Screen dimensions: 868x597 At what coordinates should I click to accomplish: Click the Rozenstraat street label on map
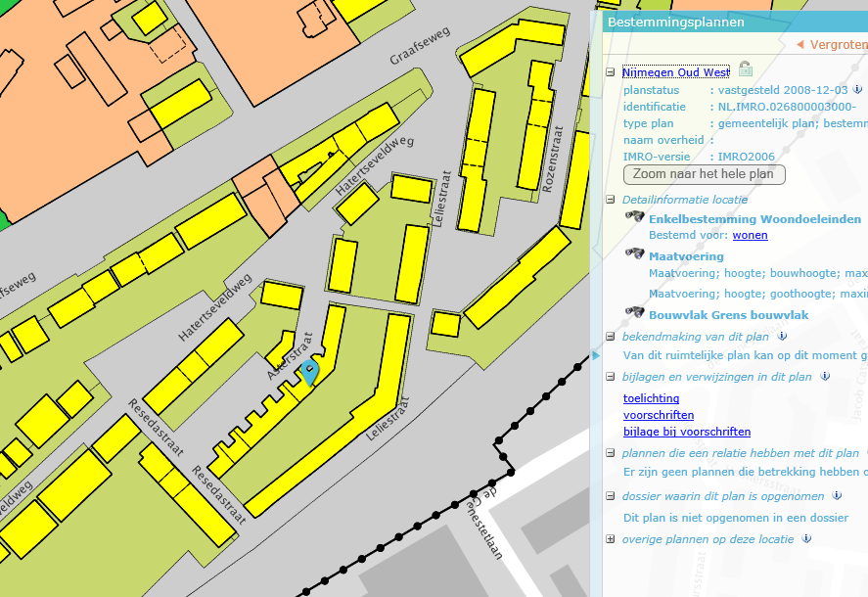click(x=553, y=160)
